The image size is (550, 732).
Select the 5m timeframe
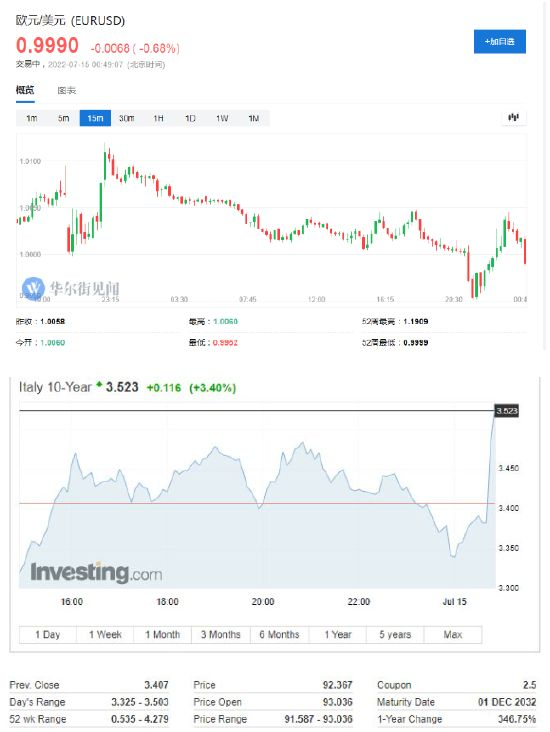tap(63, 118)
